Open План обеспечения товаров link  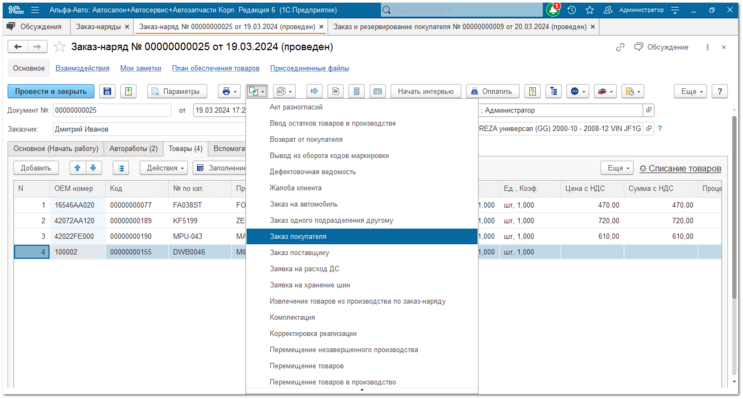216,68
